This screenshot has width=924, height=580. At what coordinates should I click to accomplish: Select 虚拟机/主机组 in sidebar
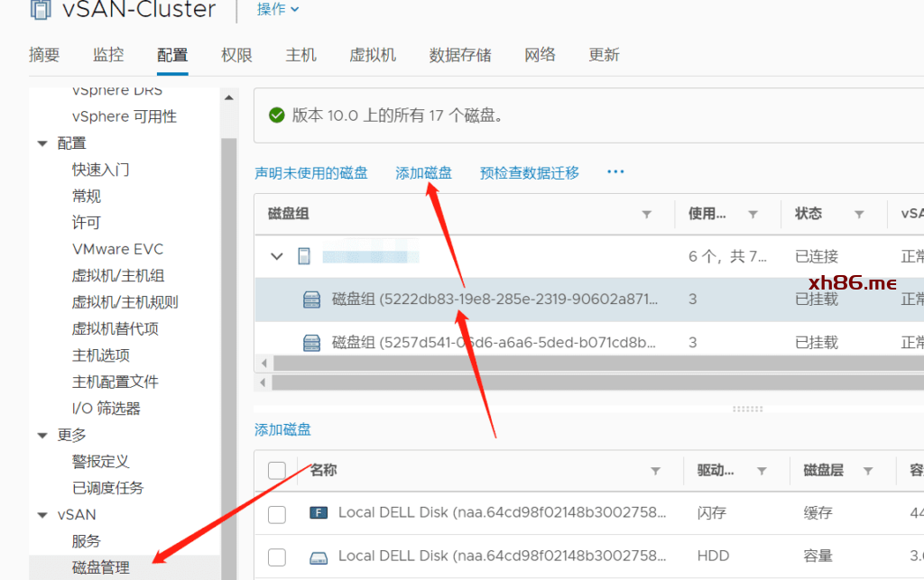(118, 276)
